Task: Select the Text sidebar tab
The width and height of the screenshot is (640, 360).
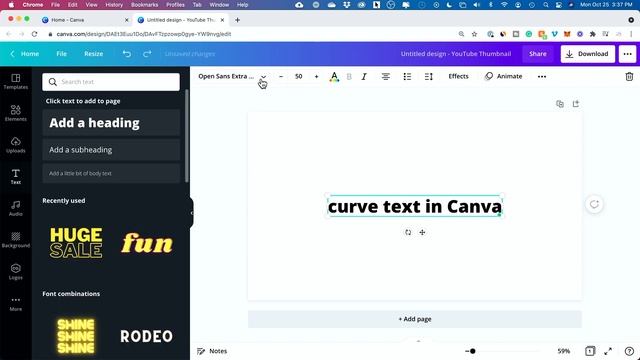Action: pyautogui.click(x=16, y=177)
